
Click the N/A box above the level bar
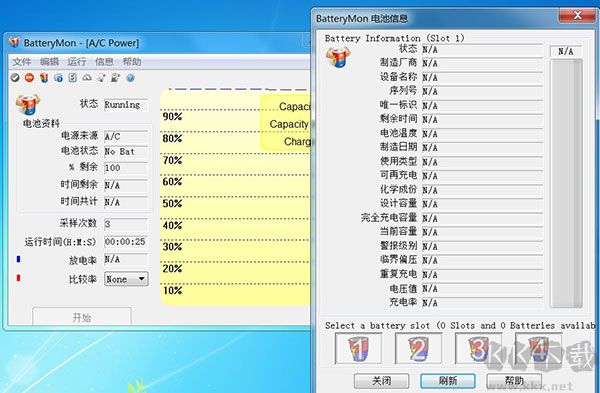pyautogui.click(x=566, y=51)
